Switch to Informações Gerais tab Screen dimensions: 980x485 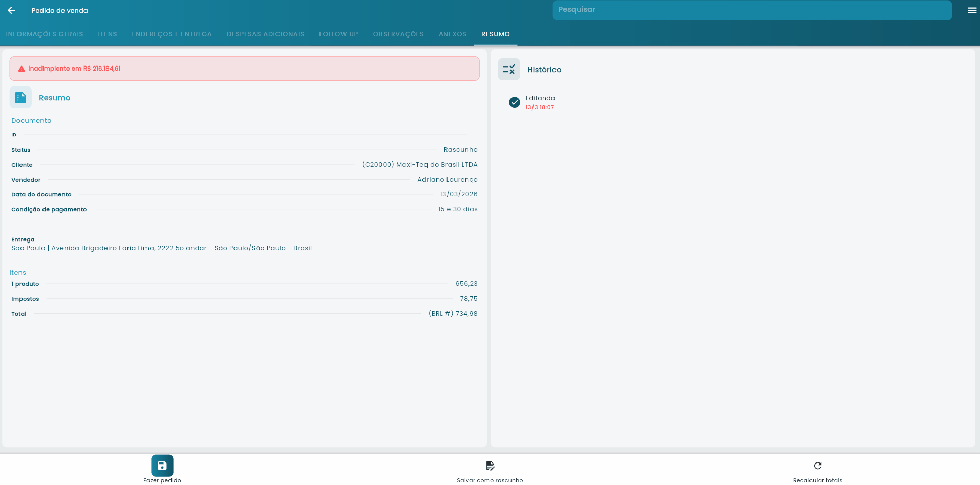pyautogui.click(x=45, y=34)
